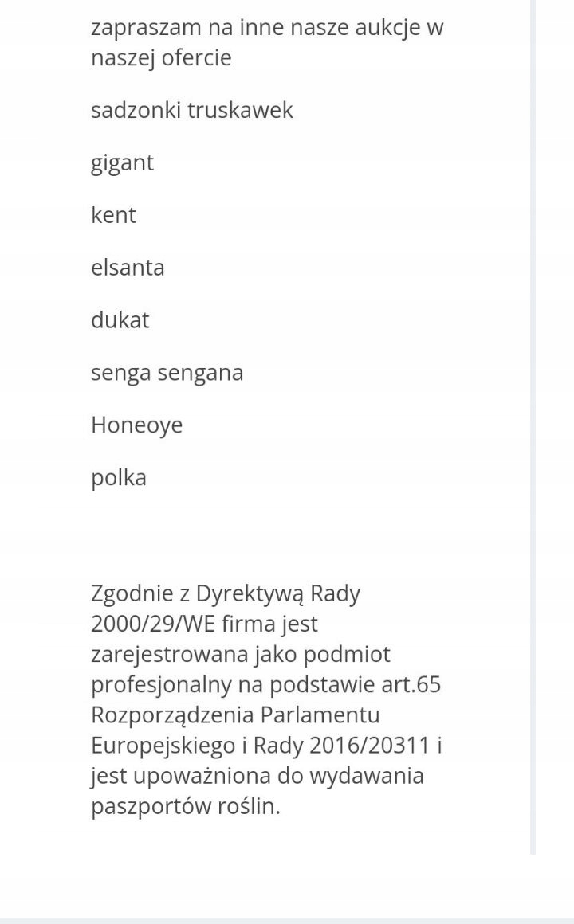Click the '2000/29/WE firma jest' line
Viewport: 574px width, 924px height.
(204, 624)
